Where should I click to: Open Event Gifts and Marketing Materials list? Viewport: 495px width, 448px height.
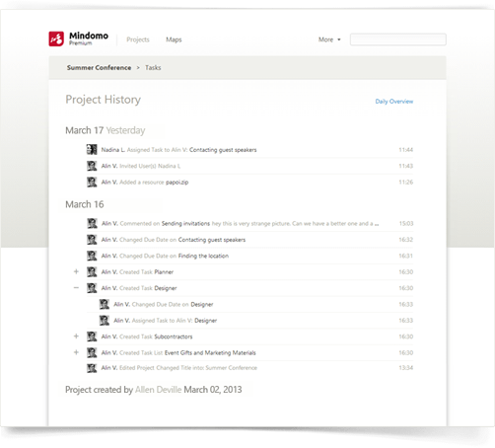pyautogui.click(x=210, y=352)
